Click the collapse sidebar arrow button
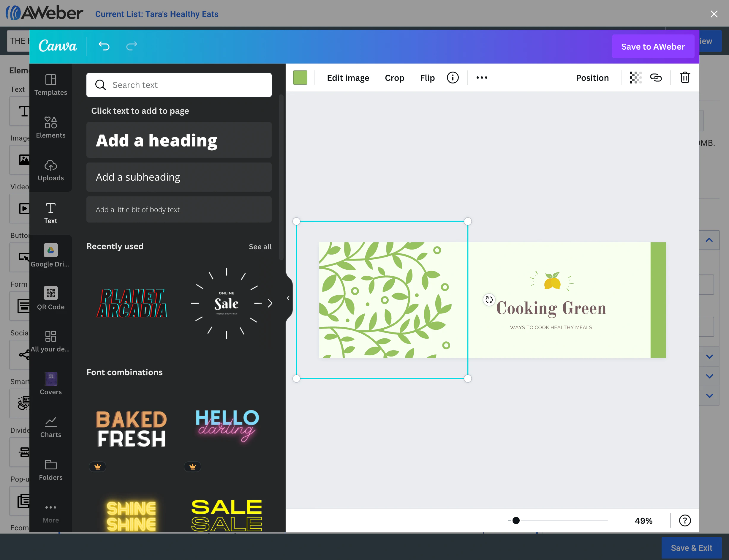 288,298
